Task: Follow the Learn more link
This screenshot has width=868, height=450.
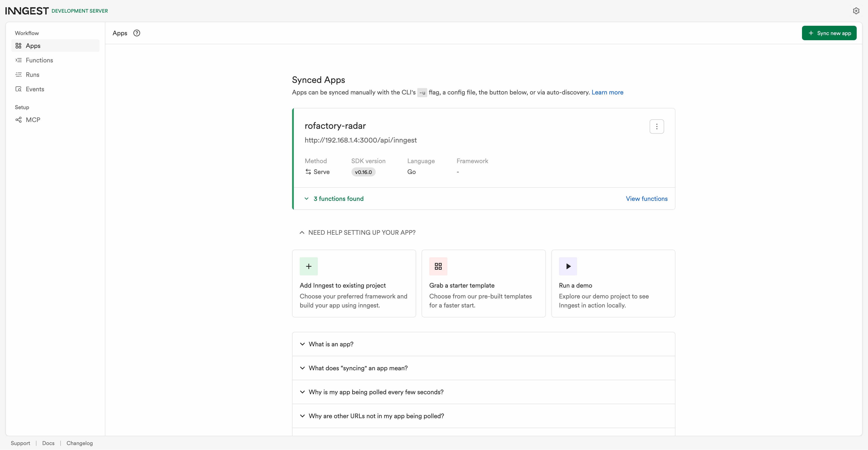Action: click(607, 92)
